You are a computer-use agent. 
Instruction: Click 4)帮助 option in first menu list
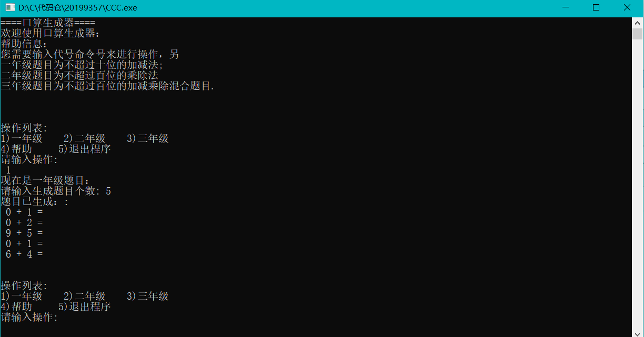click(x=16, y=149)
